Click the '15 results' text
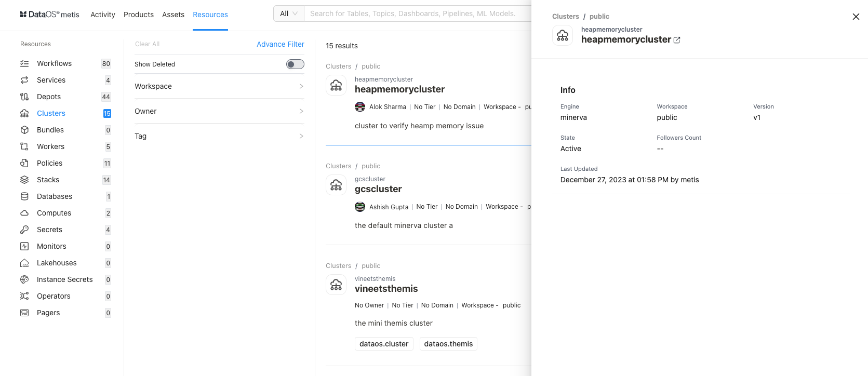Screen dimensions: 868x376 [342, 46]
